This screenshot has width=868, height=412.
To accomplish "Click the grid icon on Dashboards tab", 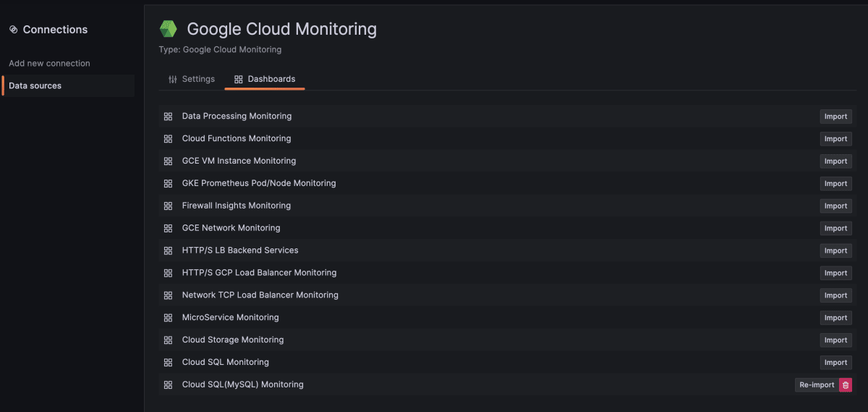I will click(x=239, y=80).
